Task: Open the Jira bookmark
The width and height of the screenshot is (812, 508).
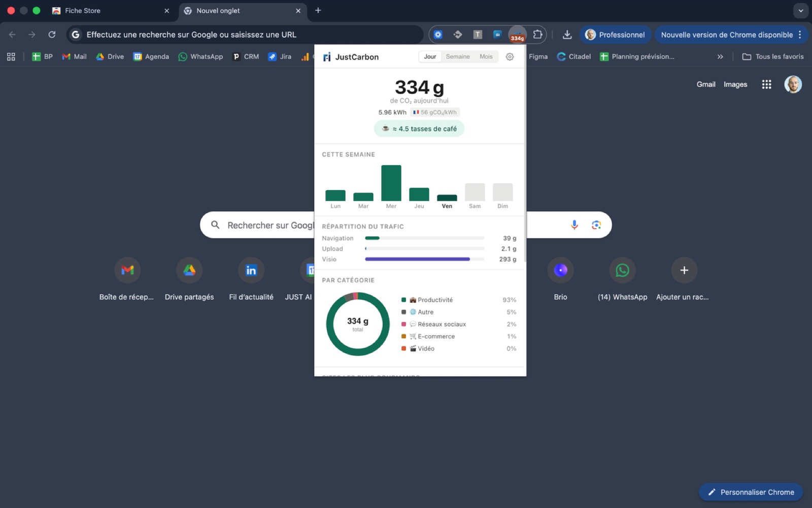Action: tap(280, 56)
